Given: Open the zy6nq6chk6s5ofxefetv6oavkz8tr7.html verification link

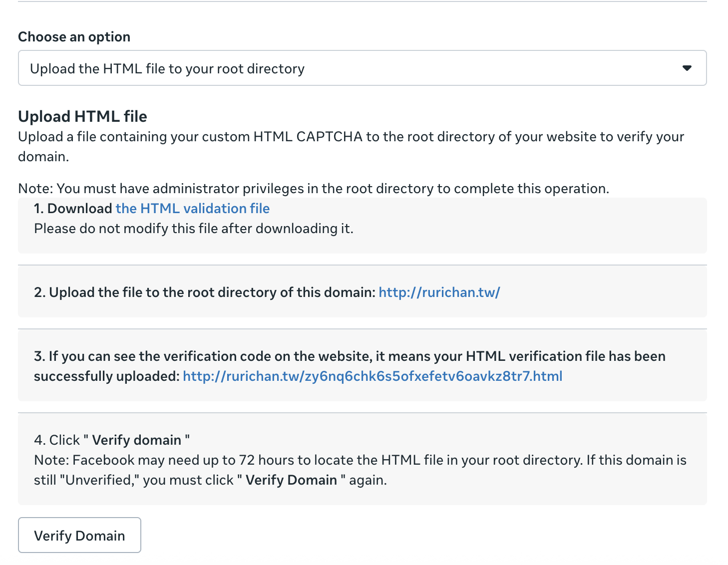Looking at the screenshot, I should point(372,376).
